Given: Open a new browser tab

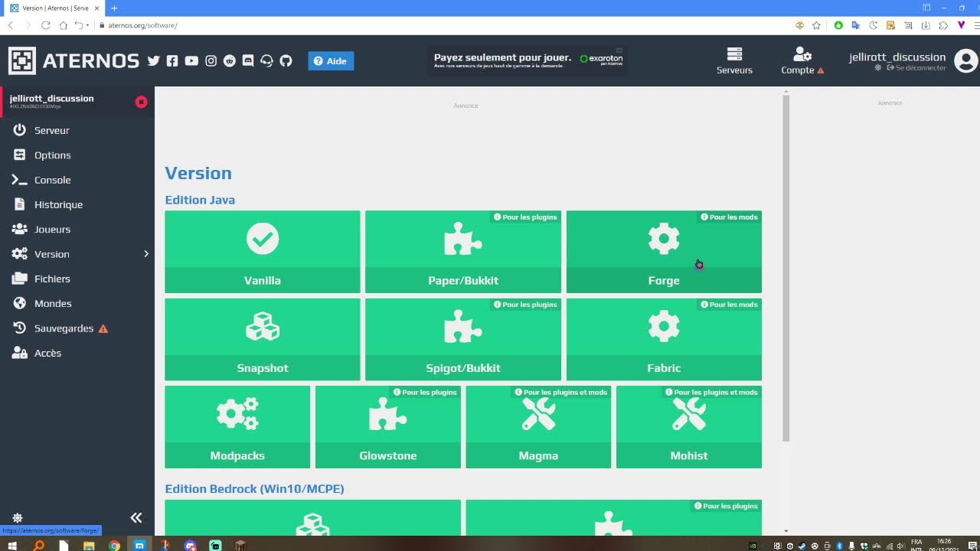Looking at the screenshot, I should point(114,8).
